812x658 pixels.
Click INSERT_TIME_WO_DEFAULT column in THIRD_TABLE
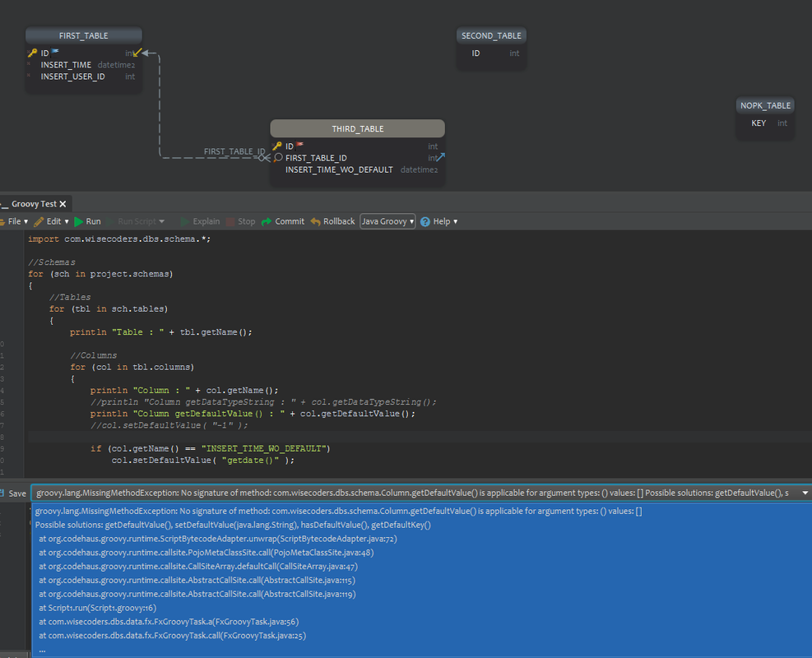339,169
